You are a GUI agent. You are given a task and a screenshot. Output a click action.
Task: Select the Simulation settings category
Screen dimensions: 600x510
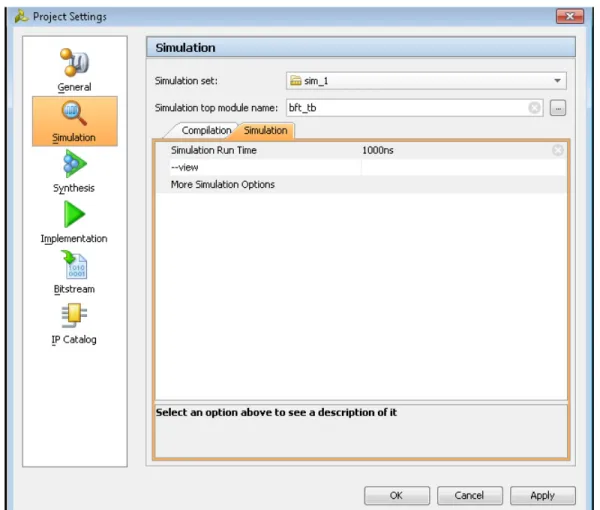75,121
